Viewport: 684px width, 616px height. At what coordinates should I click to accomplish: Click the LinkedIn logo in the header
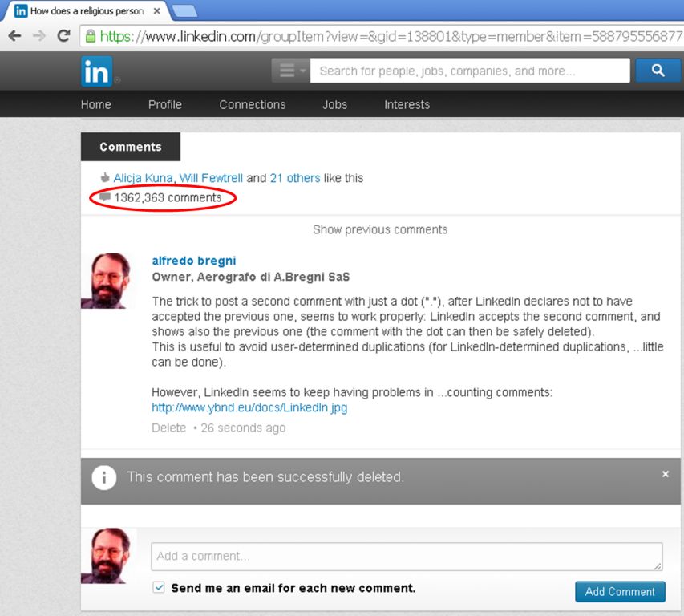96,71
